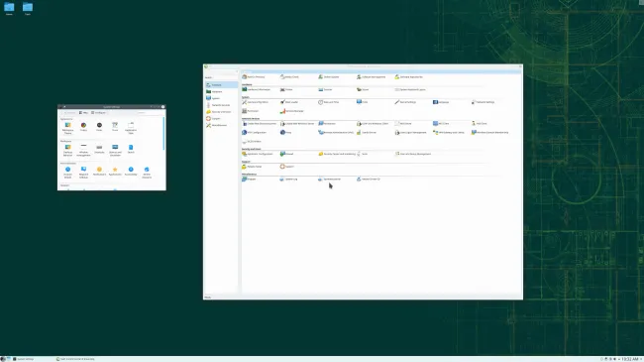Open Media Check module in YaST
Viewport: 644px width, 362px height.
(x=289, y=77)
